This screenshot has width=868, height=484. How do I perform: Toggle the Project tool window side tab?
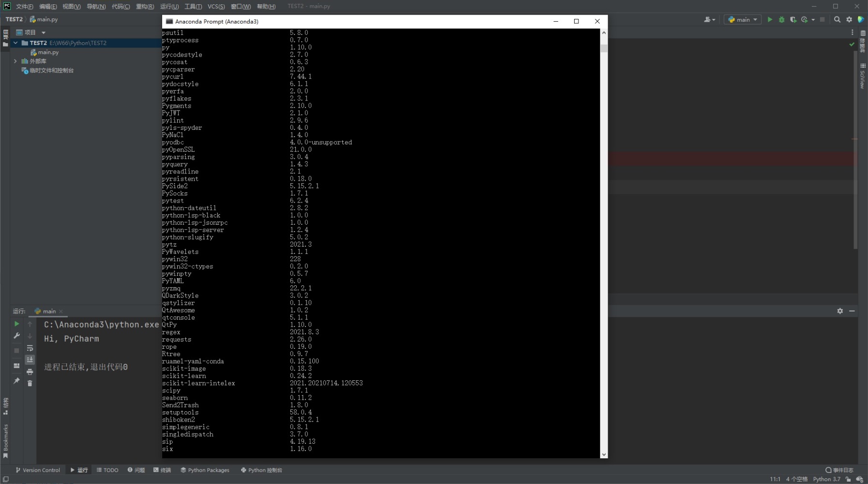point(5,38)
